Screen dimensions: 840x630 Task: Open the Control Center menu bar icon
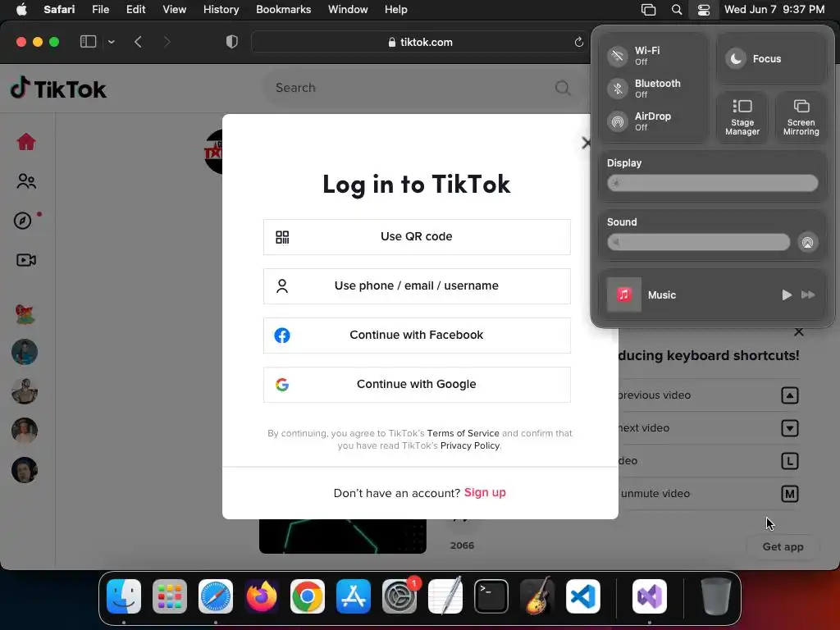tap(703, 10)
